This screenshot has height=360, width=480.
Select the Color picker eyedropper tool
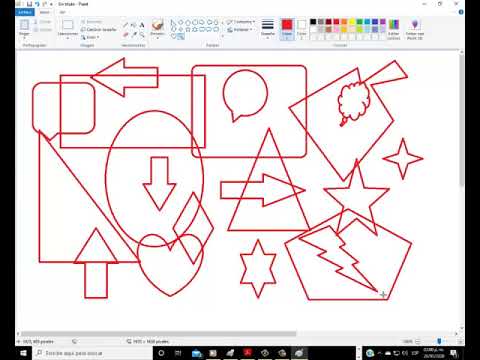[x=134, y=34]
